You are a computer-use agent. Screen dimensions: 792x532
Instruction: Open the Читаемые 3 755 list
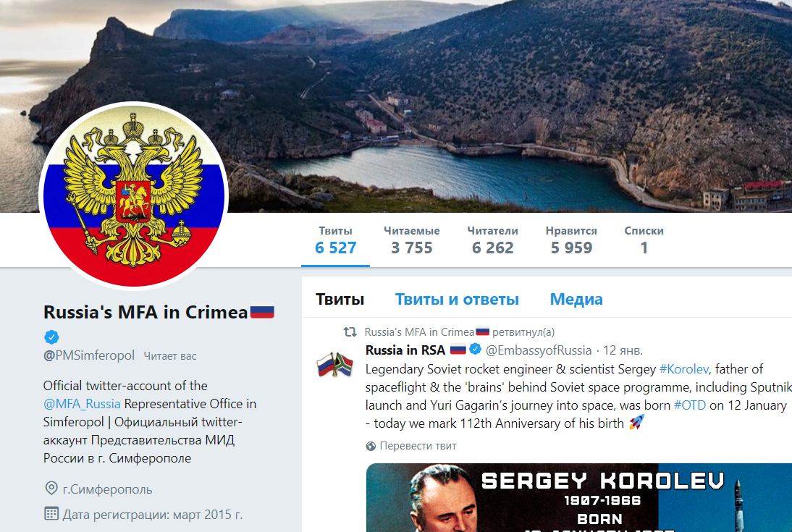[x=412, y=240]
